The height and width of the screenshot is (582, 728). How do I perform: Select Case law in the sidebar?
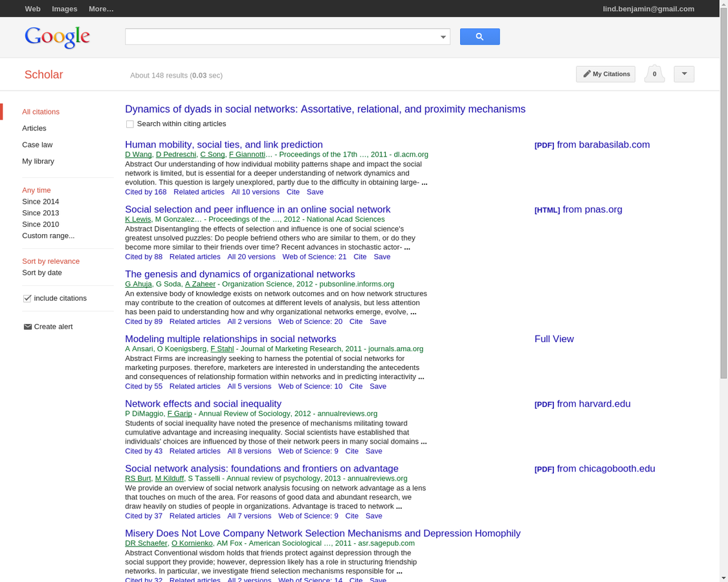[x=37, y=145]
